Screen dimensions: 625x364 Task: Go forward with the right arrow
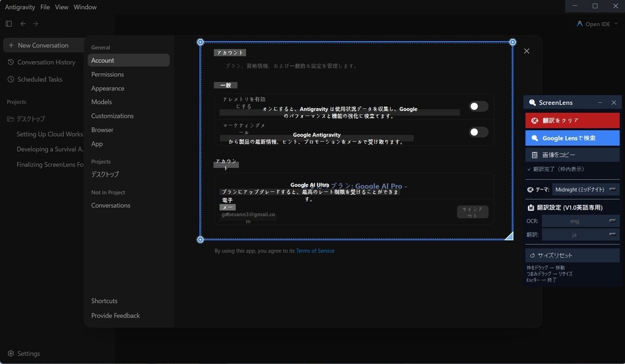point(35,24)
